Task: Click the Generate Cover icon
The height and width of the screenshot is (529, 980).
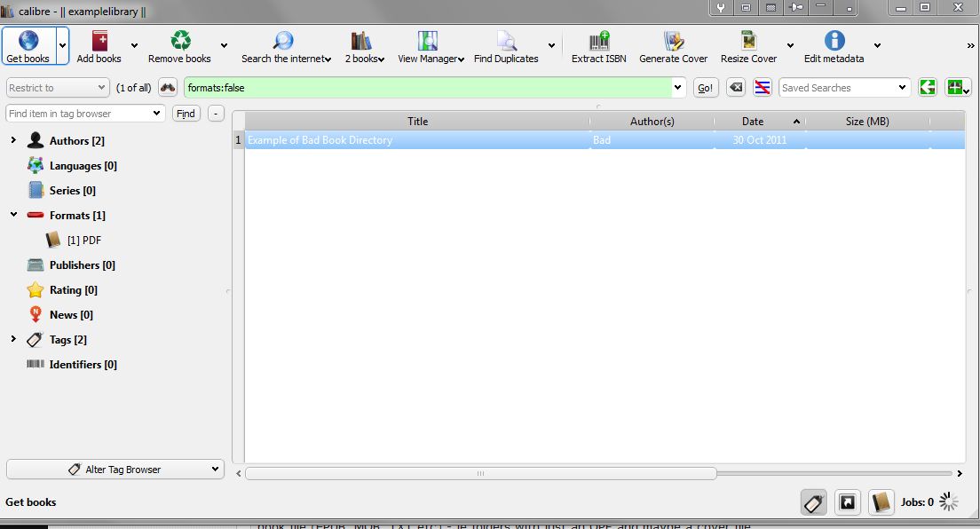Action: tap(674, 41)
